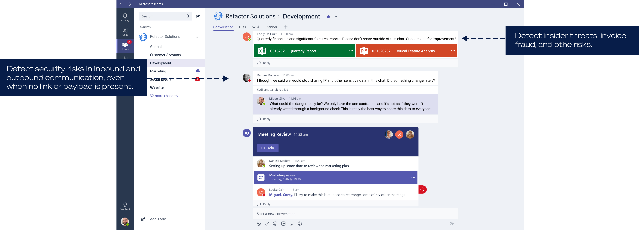The height and width of the screenshot is (230, 644).
Task: Switch to the Wiki tab
Action: pos(255,27)
